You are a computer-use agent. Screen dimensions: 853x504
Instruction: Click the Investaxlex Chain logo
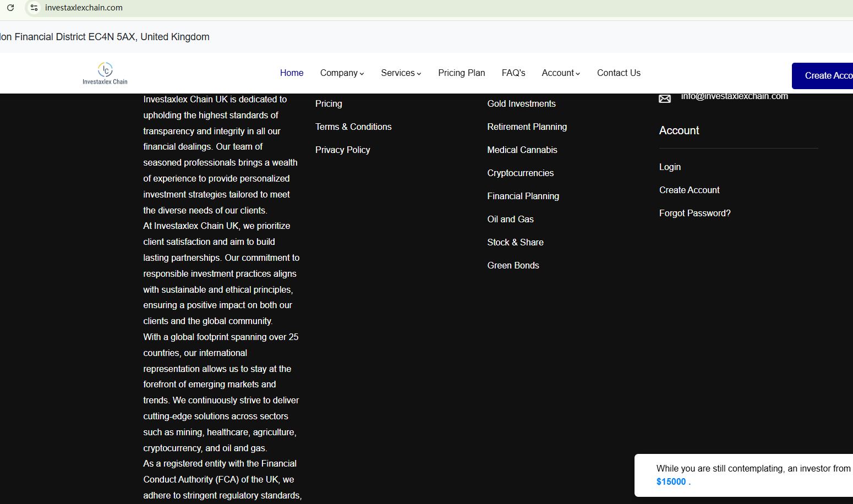click(x=105, y=74)
